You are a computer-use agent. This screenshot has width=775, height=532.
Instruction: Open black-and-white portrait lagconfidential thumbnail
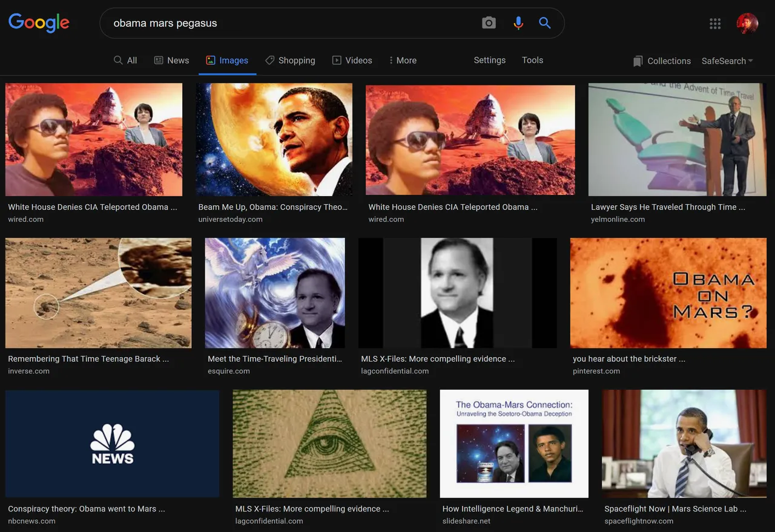458,293
